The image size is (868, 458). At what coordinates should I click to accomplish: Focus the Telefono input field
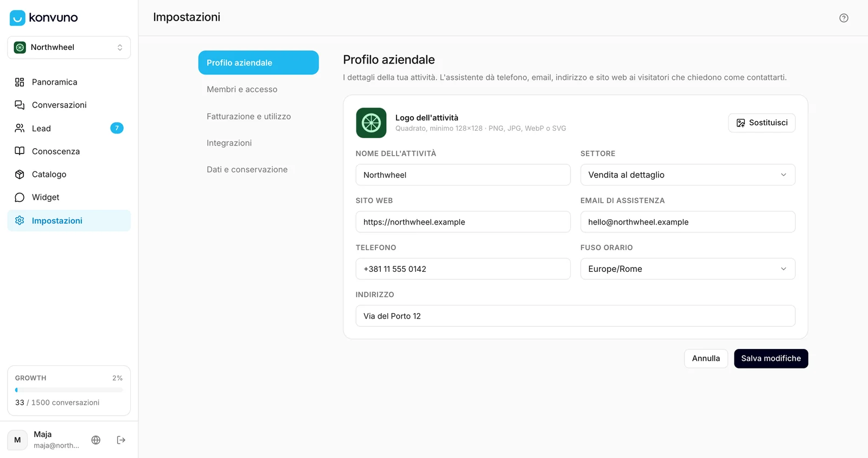click(463, 269)
